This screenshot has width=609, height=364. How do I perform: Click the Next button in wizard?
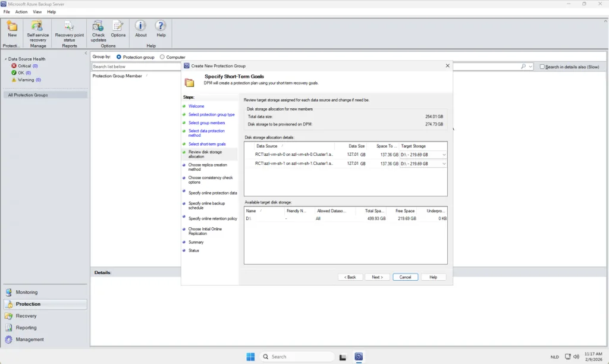coord(377,277)
